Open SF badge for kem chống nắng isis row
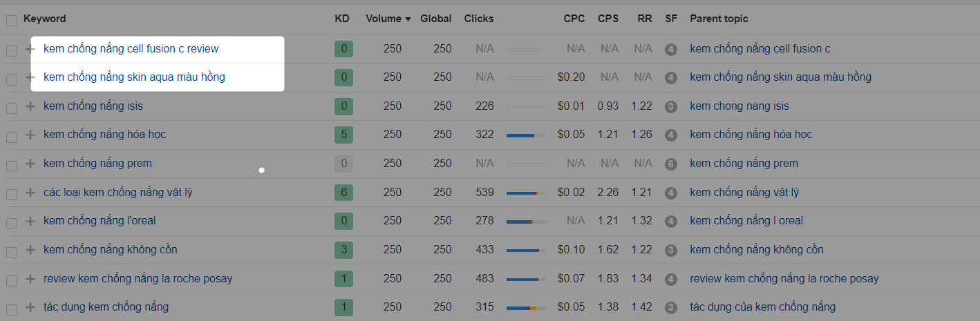The image size is (980, 321). coord(670,107)
